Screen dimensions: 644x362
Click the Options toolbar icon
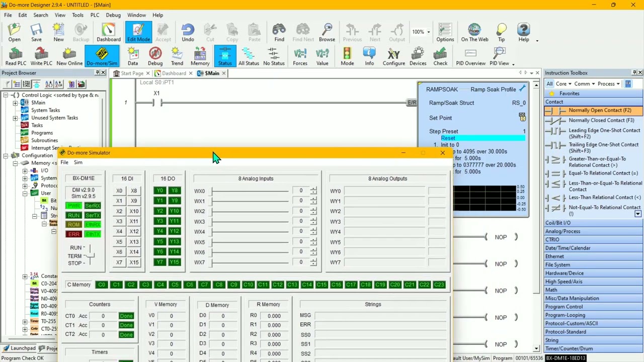pyautogui.click(x=445, y=33)
